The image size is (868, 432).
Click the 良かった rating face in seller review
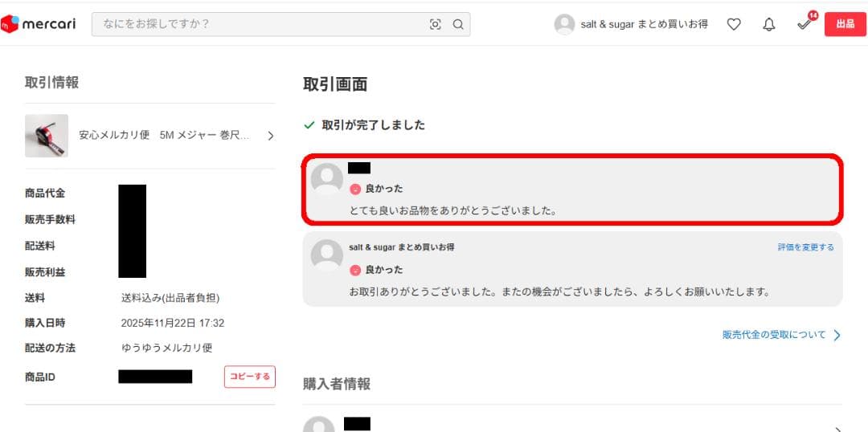pyautogui.click(x=355, y=271)
